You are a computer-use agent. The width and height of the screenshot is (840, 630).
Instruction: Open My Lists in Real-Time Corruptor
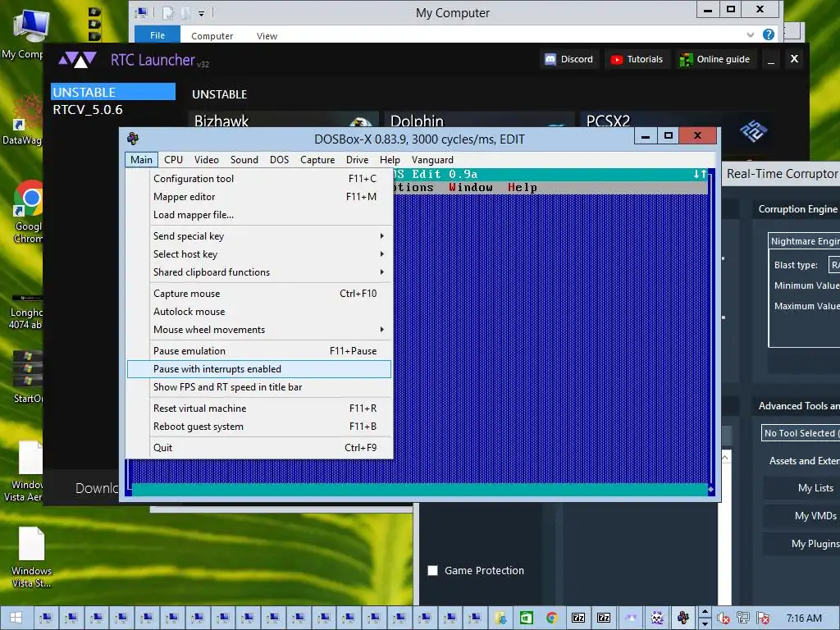[802, 488]
